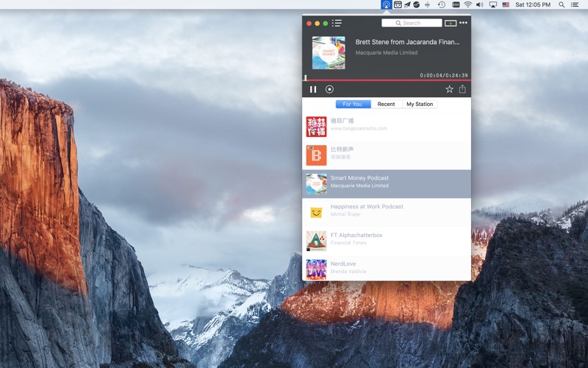Favorite the episode with the star icon
Screen dimensions: 588x368
(449, 89)
